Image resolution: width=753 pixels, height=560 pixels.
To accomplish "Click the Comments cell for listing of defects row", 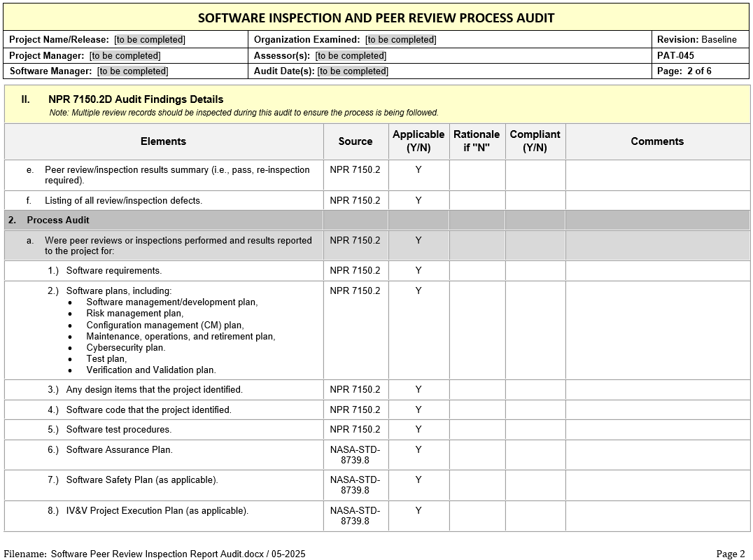I will click(x=657, y=201).
